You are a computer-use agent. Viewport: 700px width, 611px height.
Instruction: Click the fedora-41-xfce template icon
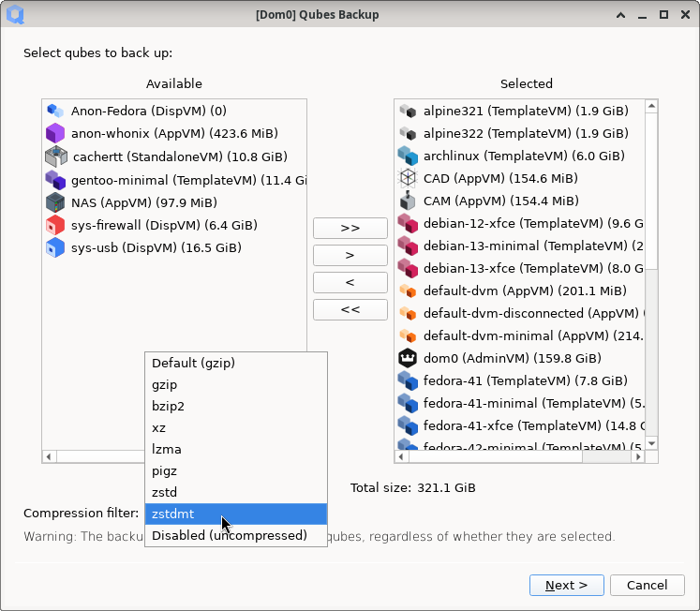[408, 425]
